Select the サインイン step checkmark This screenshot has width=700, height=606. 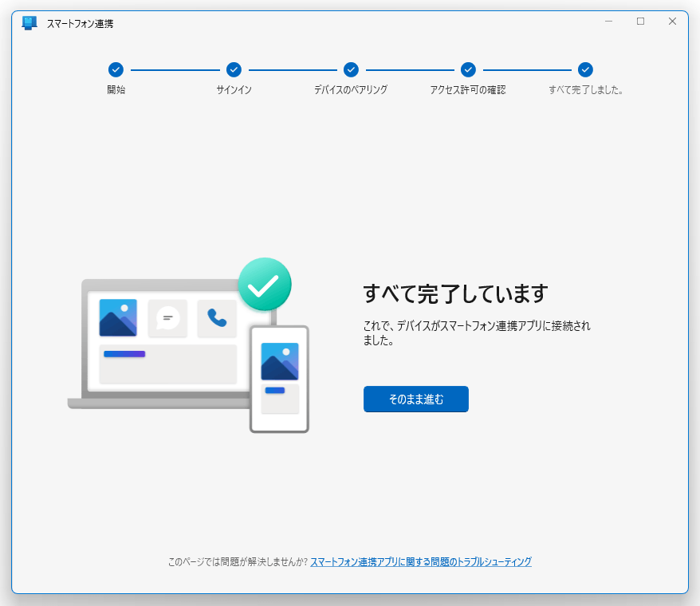click(234, 69)
